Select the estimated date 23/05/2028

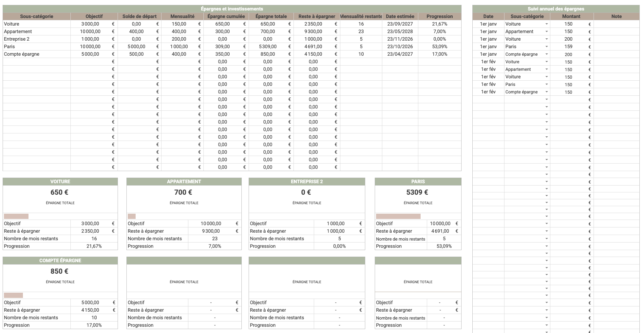point(400,31)
